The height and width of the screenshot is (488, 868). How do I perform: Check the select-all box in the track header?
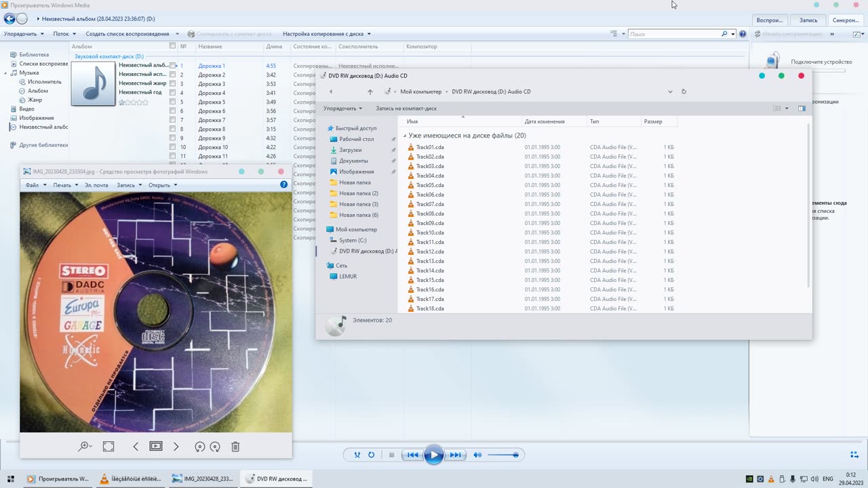(x=172, y=46)
